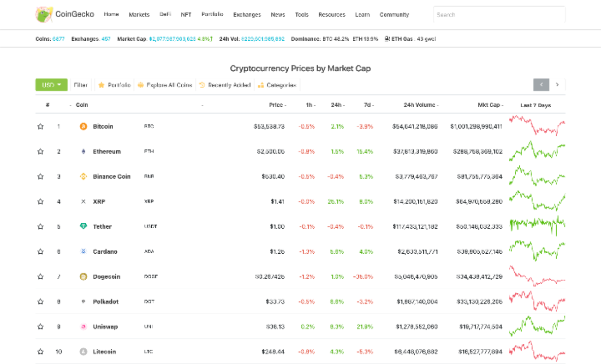Click the orange Bitcoin coin icon
The width and height of the screenshot is (601, 364).
click(83, 126)
